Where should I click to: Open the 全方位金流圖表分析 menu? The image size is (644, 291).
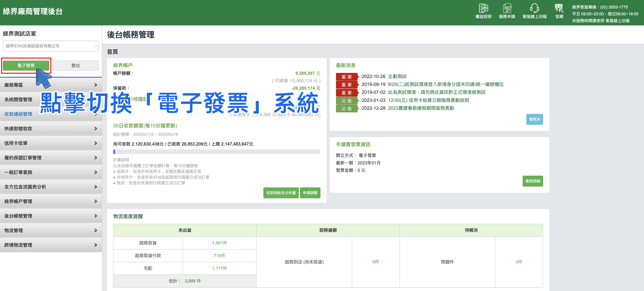tap(51, 187)
